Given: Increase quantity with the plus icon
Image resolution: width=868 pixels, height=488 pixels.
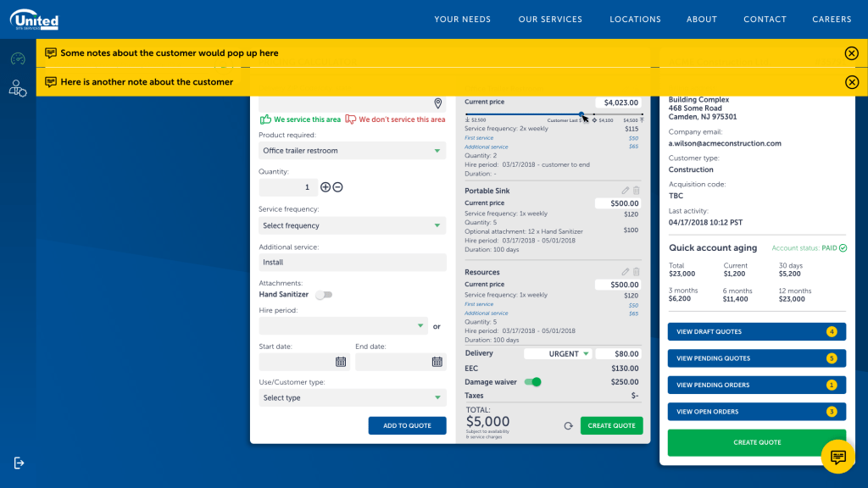Looking at the screenshot, I should [325, 187].
